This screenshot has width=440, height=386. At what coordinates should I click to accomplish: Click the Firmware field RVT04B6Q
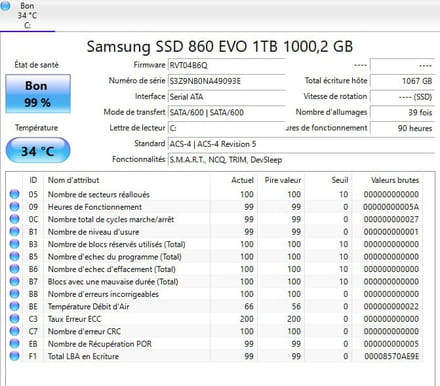[x=226, y=65]
